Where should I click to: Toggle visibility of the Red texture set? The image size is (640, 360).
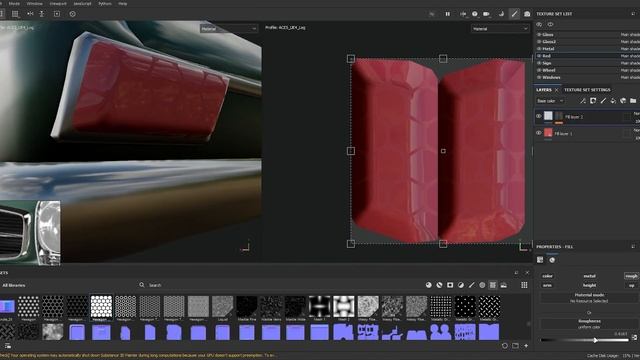tap(539, 56)
